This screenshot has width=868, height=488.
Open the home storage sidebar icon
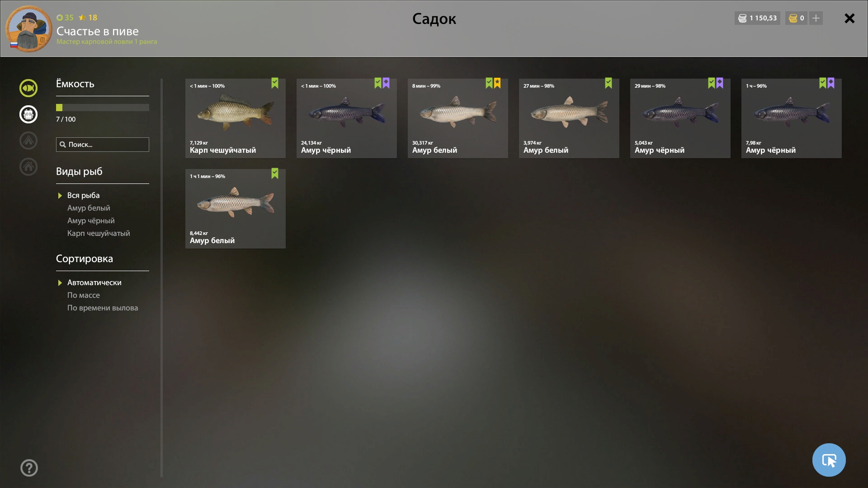[x=28, y=167]
